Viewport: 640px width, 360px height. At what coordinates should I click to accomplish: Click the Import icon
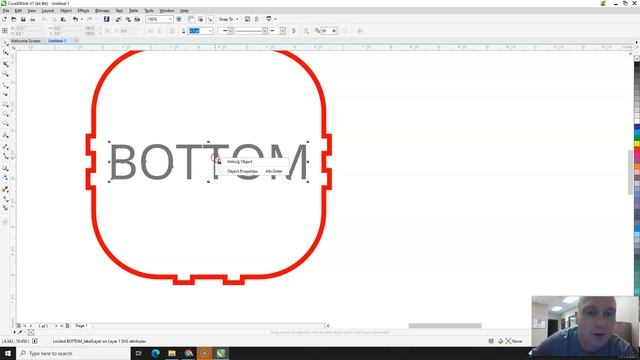[118, 19]
